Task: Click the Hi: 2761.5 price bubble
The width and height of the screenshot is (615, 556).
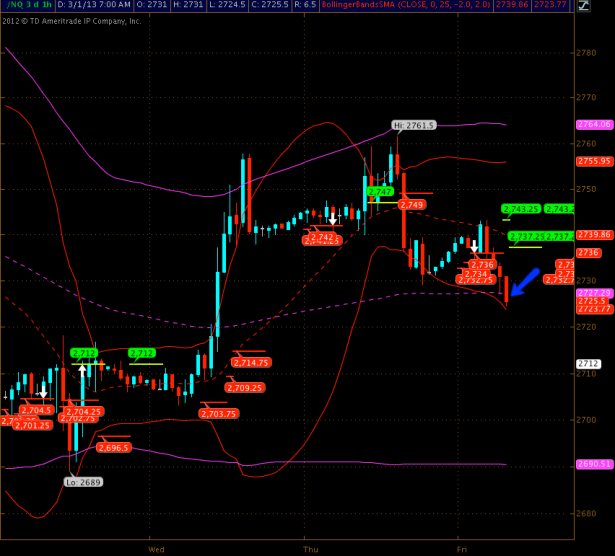Action: click(x=414, y=125)
